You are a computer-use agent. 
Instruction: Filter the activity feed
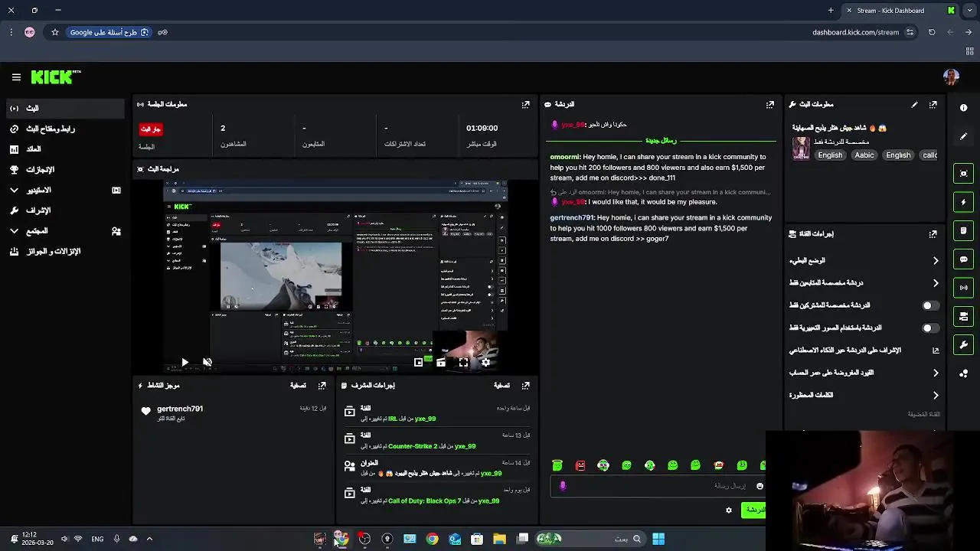(x=298, y=386)
